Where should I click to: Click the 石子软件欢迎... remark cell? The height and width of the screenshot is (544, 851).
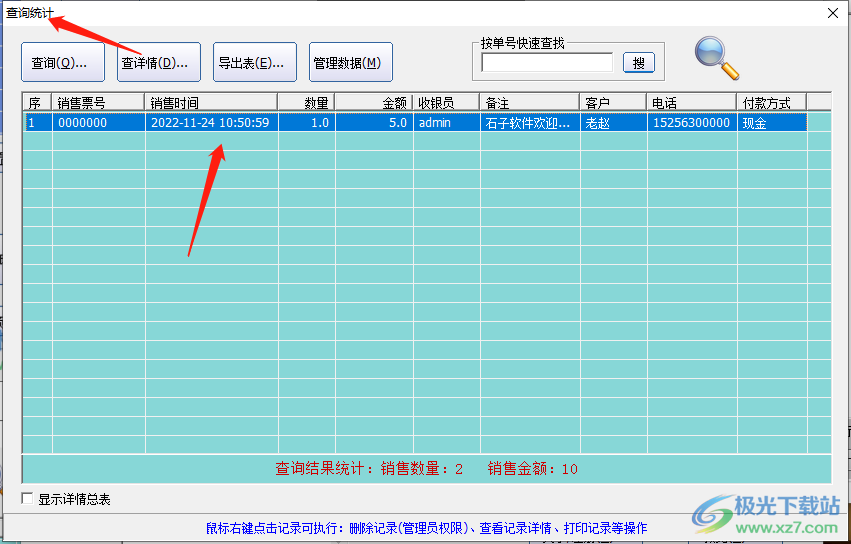click(x=530, y=123)
